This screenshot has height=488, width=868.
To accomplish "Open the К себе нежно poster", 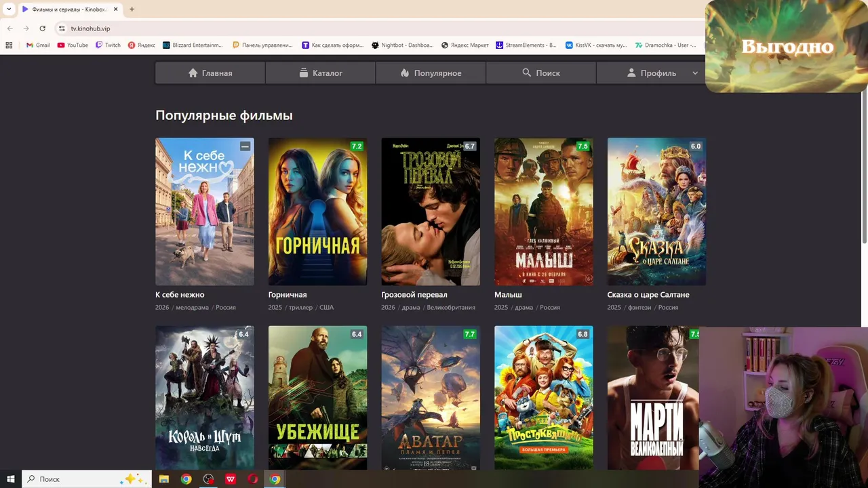I will pos(205,211).
